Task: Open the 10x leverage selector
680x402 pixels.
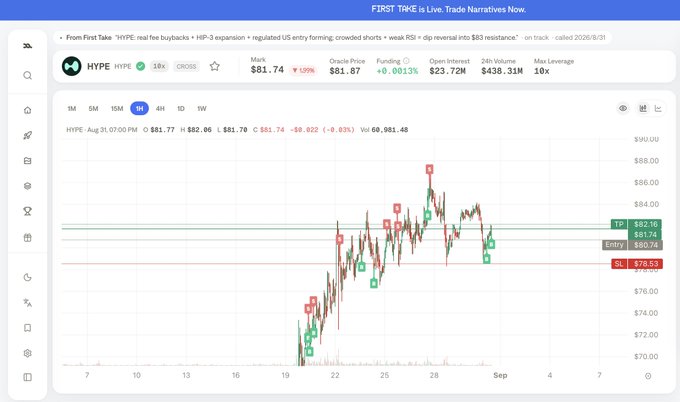Action: tap(159, 66)
